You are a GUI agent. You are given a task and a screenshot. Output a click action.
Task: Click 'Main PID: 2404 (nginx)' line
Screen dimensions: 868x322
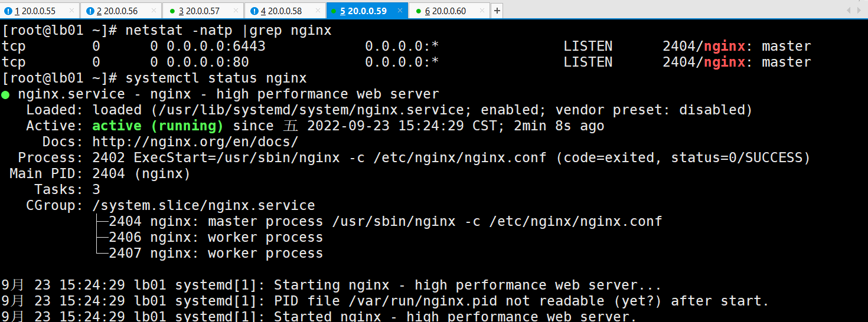(100, 173)
